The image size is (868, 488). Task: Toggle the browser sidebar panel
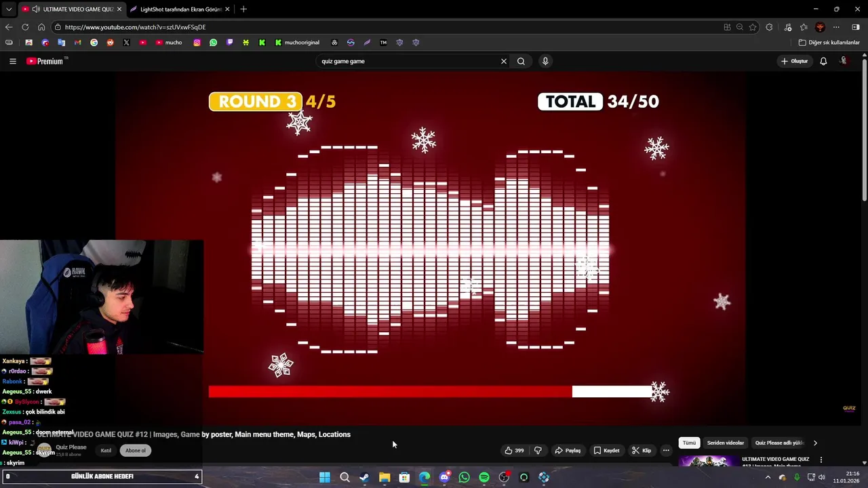[856, 27]
